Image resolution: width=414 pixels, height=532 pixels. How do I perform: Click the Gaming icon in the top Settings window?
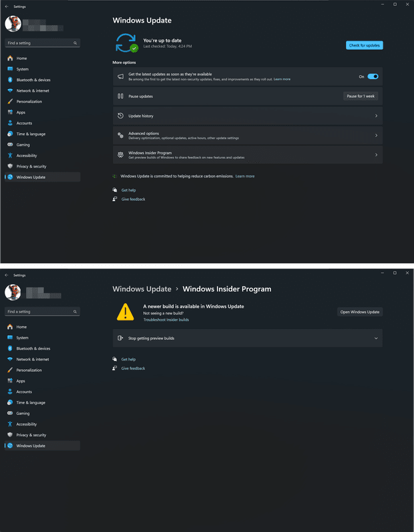(x=10, y=144)
